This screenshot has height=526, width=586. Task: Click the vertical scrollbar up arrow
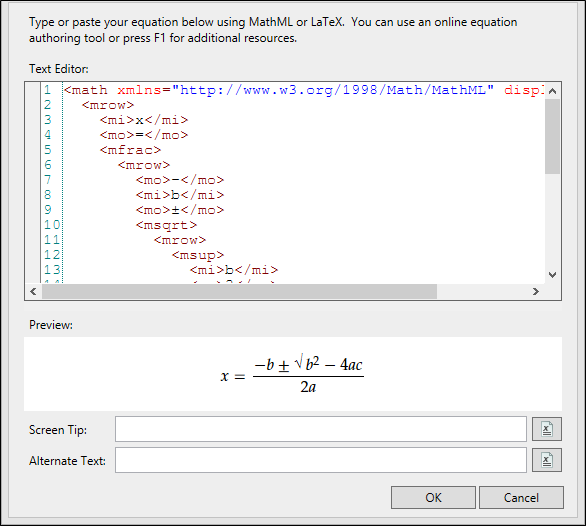(552, 91)
